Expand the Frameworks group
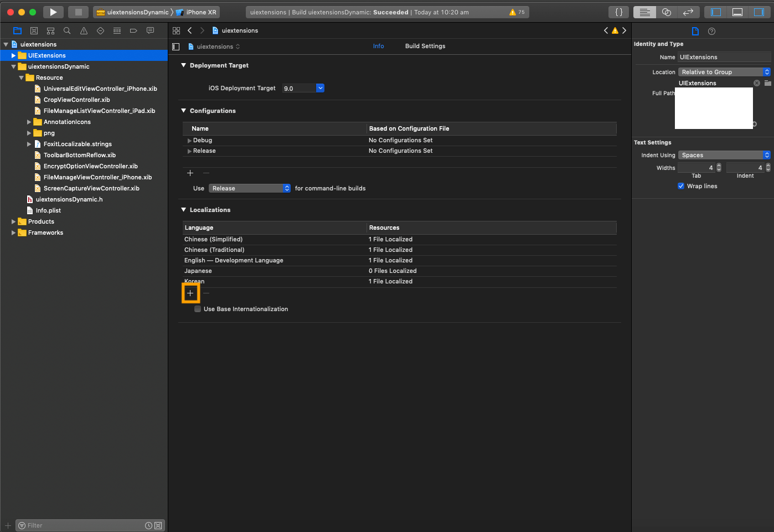Viewport: 774px width, 532px height. coord(13,233)
